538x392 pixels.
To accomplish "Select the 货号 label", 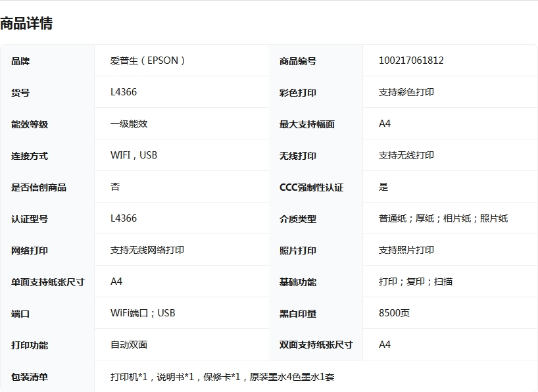I will (20, 93).
